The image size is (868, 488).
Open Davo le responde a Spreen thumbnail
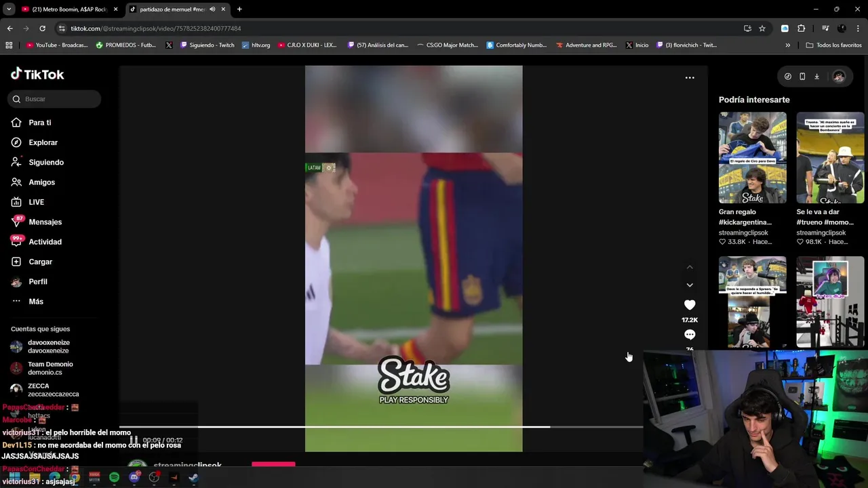pyautogui.click(x=753, y=302)
